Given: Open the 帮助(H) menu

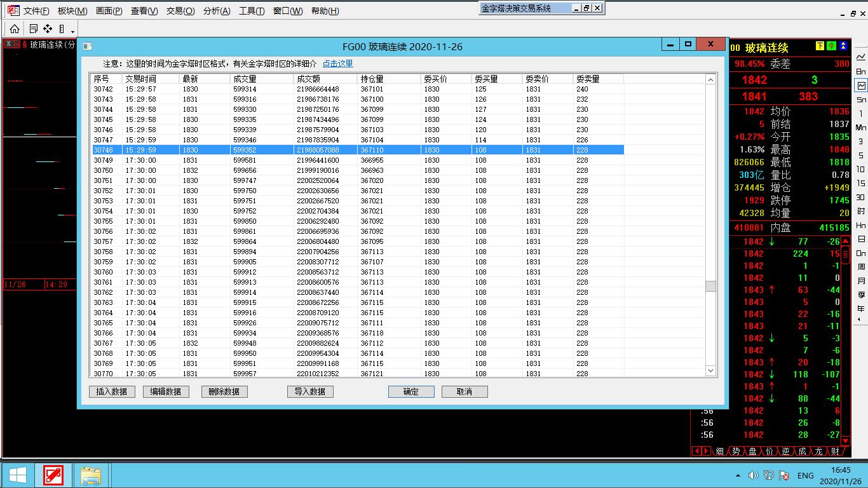Looking at the screenshot, I should tap(325, 11).
